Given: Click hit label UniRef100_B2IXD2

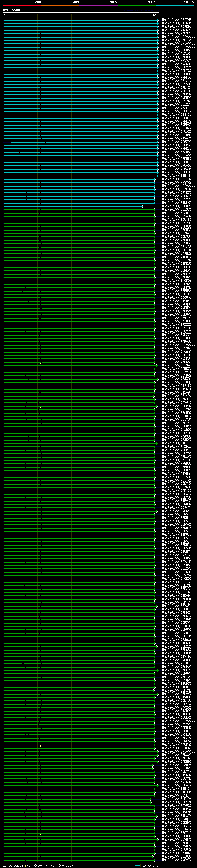Looking at the screenshot, I should coord(176,179).
